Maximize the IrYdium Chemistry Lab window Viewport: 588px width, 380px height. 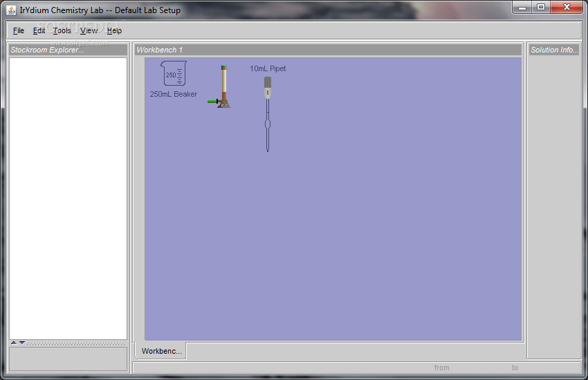(x=541, y=7)
